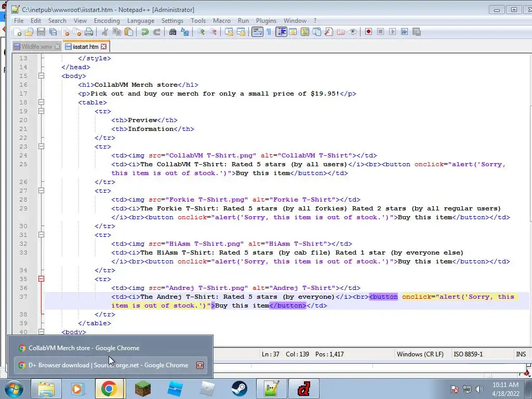Click the Zoom In toolbar icon

pyautogui.click(x=201, y=32)
